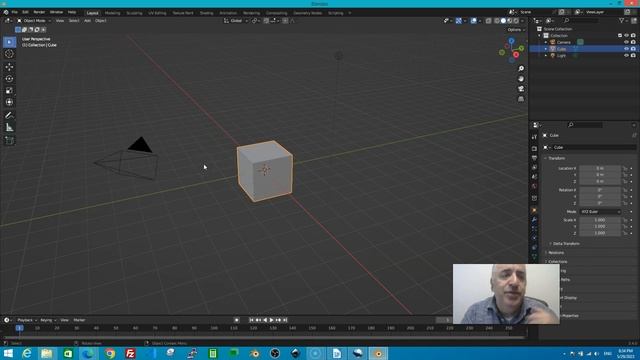Select the 3D Cursor tool

[9, 54]
